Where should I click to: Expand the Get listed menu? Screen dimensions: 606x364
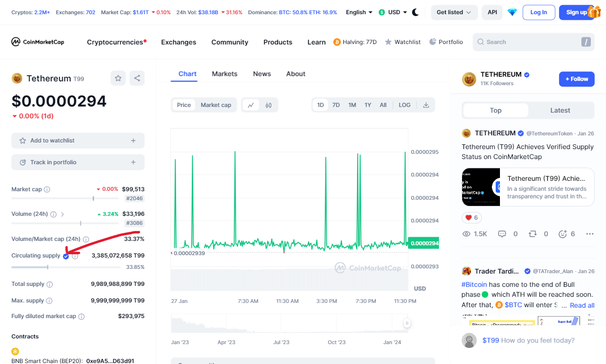(x=454, y=12)
